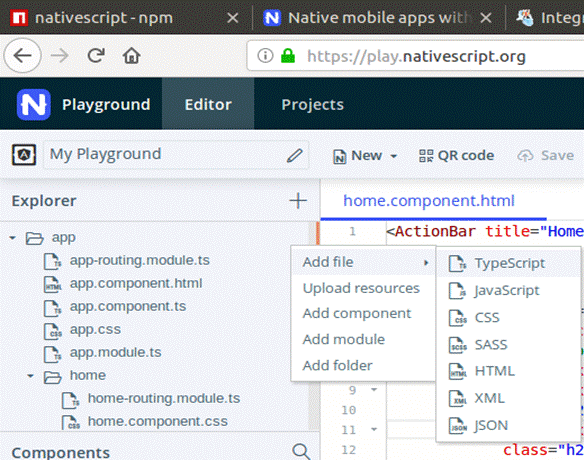
Task: Choose TypeScript from Add file submenu
Action: [508, 263]
